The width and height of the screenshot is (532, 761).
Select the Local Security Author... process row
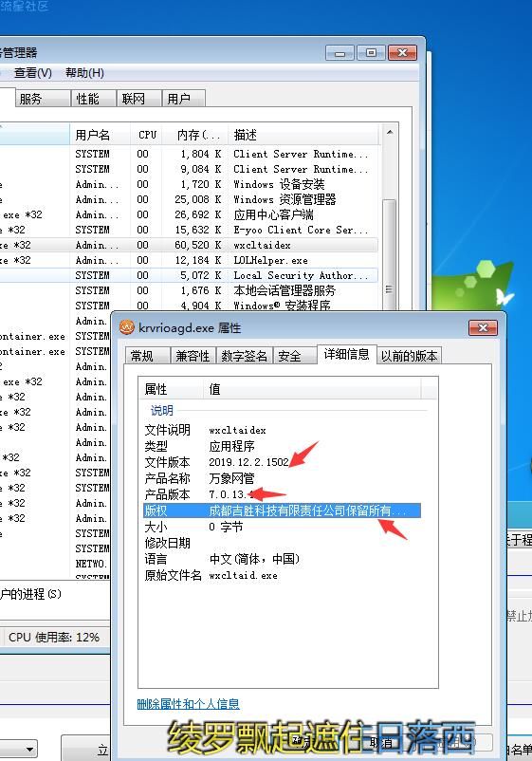pyautogui.click(x=189, y=275)
